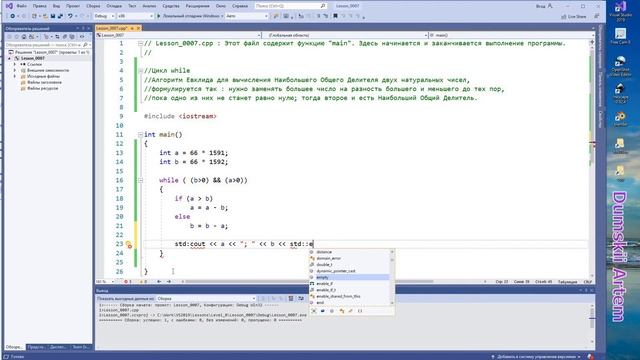Toggle the third IntelliSense filter icon
Image resolution: width=640 pixels, height=360 pixels.
[x=332, y=311]
